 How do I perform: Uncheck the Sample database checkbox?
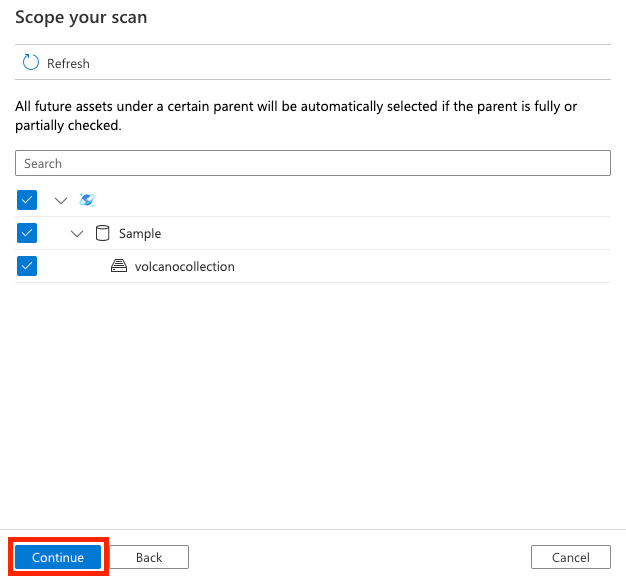[27, 233]
